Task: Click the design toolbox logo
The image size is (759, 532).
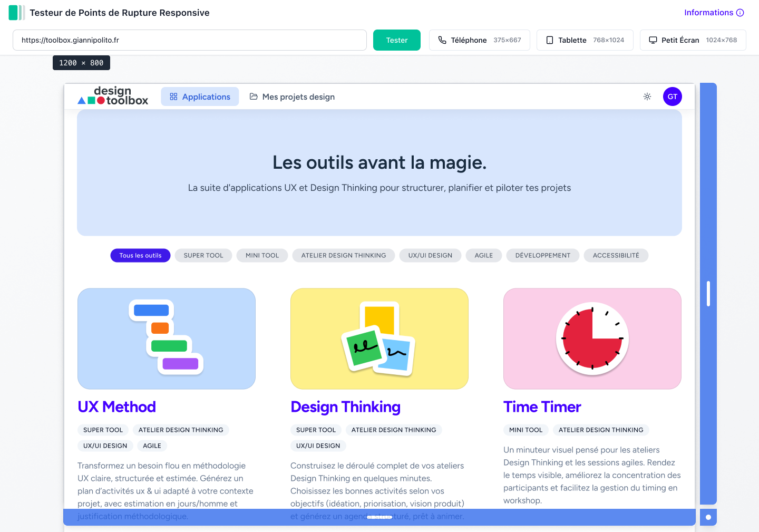Action: click(x=113, y=96)
